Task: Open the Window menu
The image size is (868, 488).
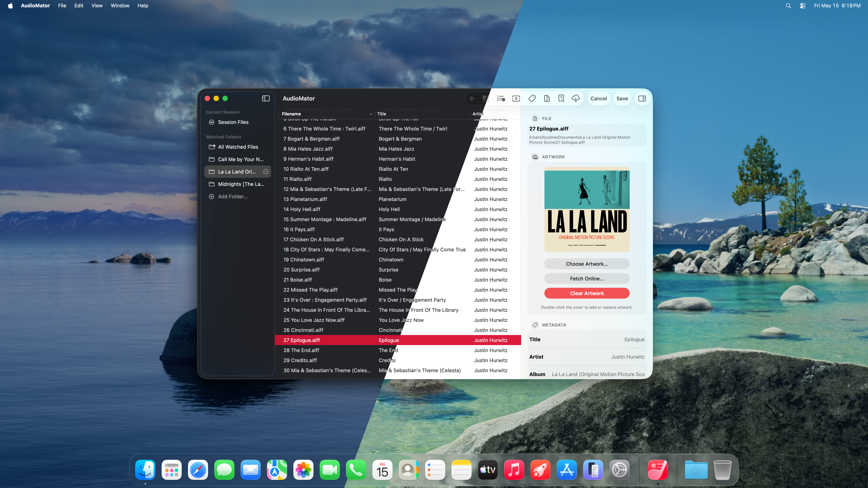Action: (120, 5)
